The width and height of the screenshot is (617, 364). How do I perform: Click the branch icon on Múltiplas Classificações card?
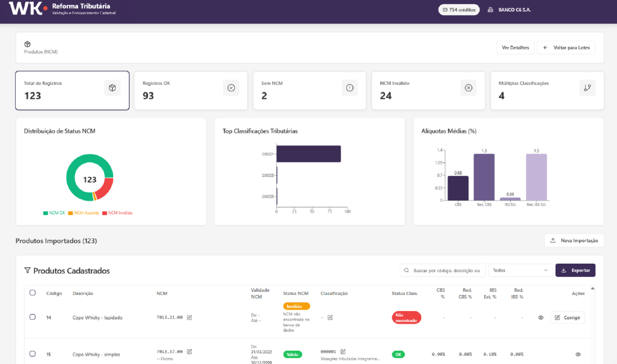pos(587,88)
